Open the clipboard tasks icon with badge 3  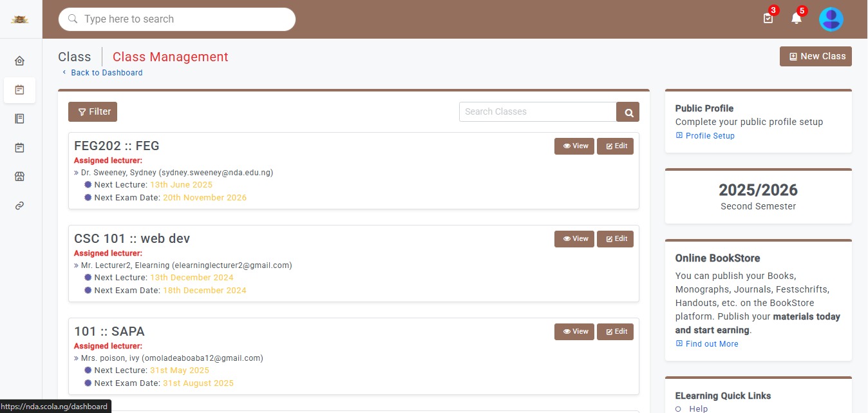(768, 19)
